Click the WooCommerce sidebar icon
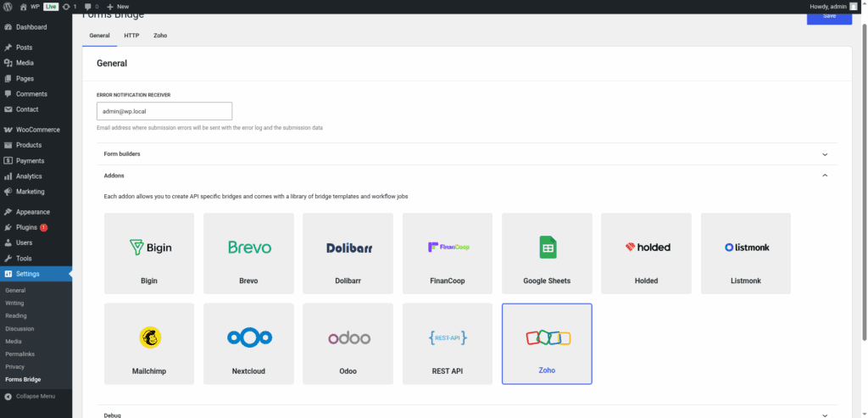Image resolution: width=868 pixels, height=418 pixels. coord(8,130)
